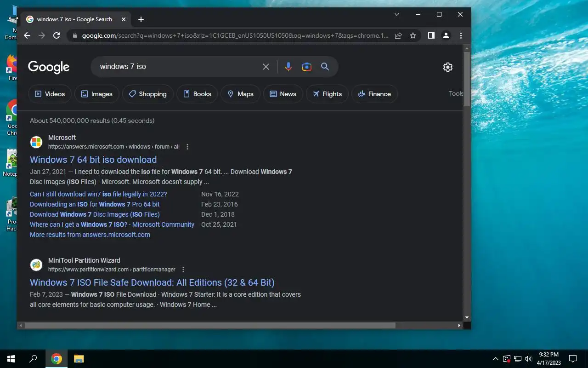Screen dimensions: 588x368
Task: Open the Chrome profile avatar
Action: [x=446, y=35]
